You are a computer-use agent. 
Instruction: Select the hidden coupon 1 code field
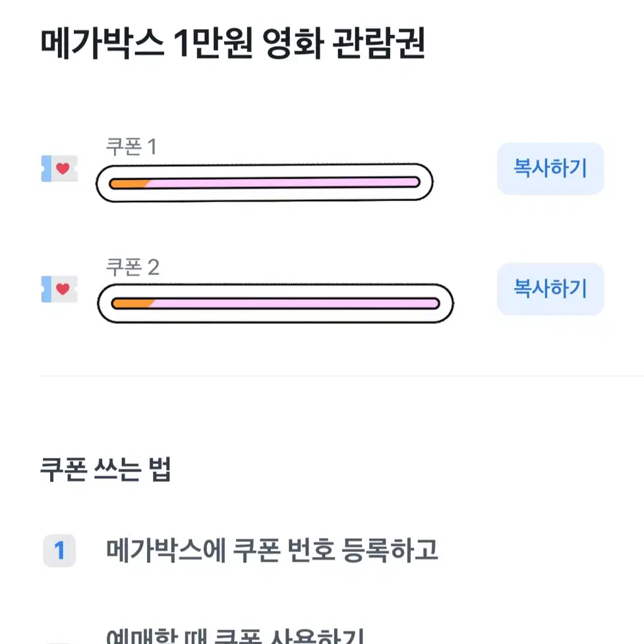pos(264,183)
